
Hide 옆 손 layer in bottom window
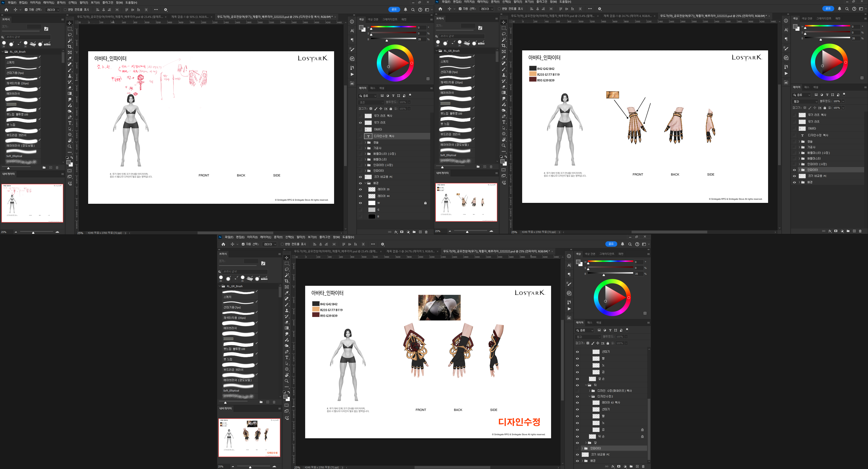578,379
